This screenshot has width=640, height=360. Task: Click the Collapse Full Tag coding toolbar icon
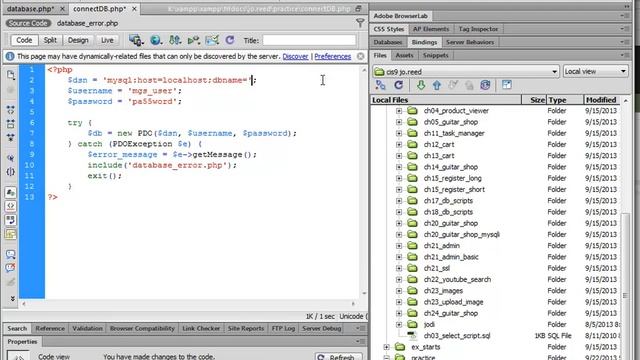[11, 109]
